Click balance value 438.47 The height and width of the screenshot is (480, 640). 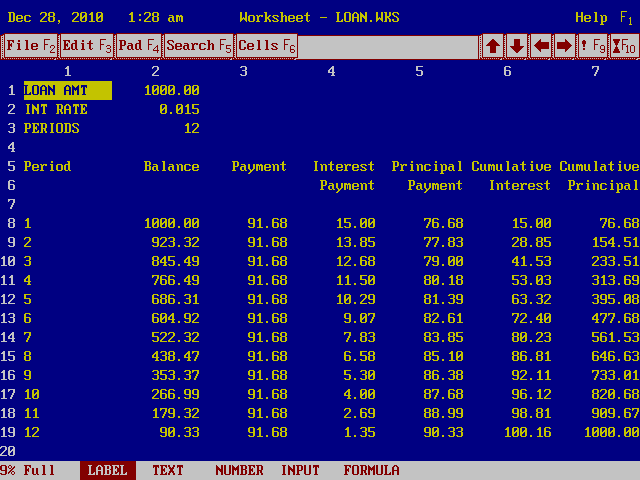pos(176,356)
